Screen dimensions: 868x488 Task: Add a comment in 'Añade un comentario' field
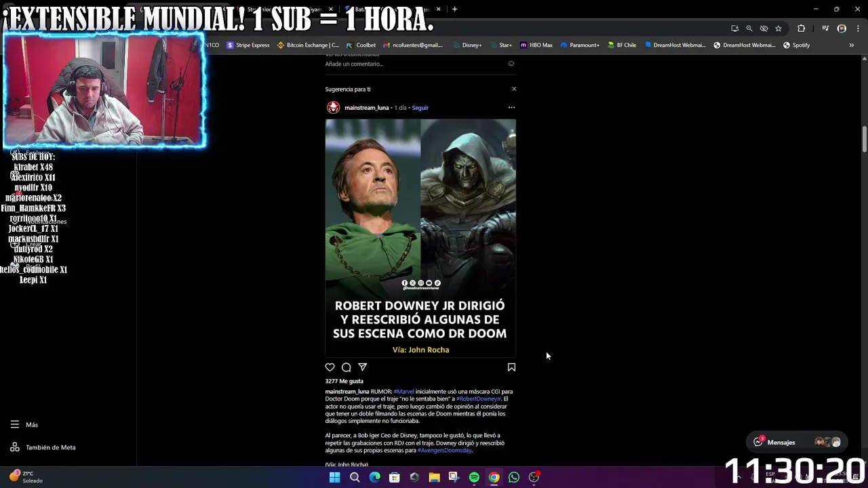click(415, 64)
